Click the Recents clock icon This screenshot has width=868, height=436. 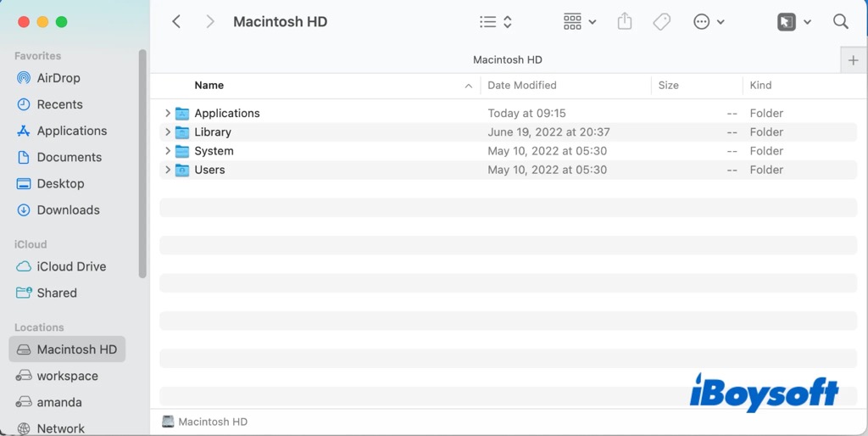(x=23, y=104)
